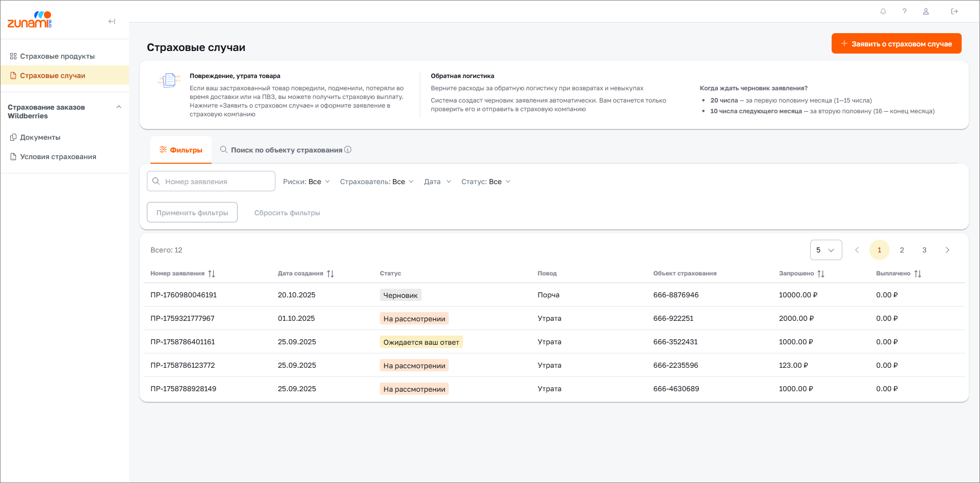980x483 pixels.
Task: Go to page 2 of results
Action: (x=901, y=250)
